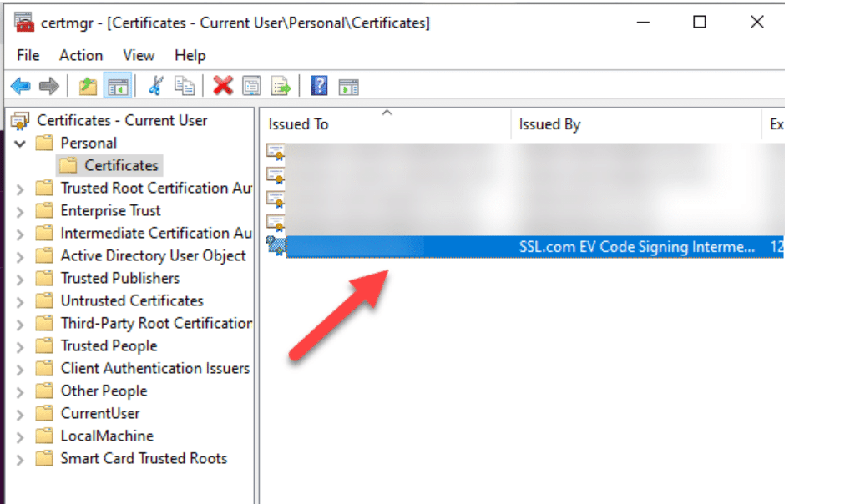Screen dimensions: 865x504
Task: Click the Issued By column header
Action: click(x=549, y=125)
